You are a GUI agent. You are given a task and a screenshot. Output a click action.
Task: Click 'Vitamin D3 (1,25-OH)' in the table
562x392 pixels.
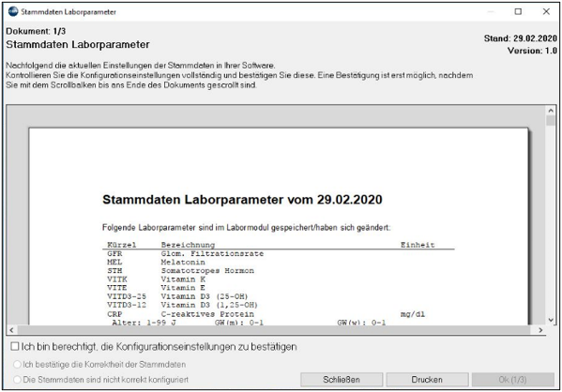tap(209, 306)
